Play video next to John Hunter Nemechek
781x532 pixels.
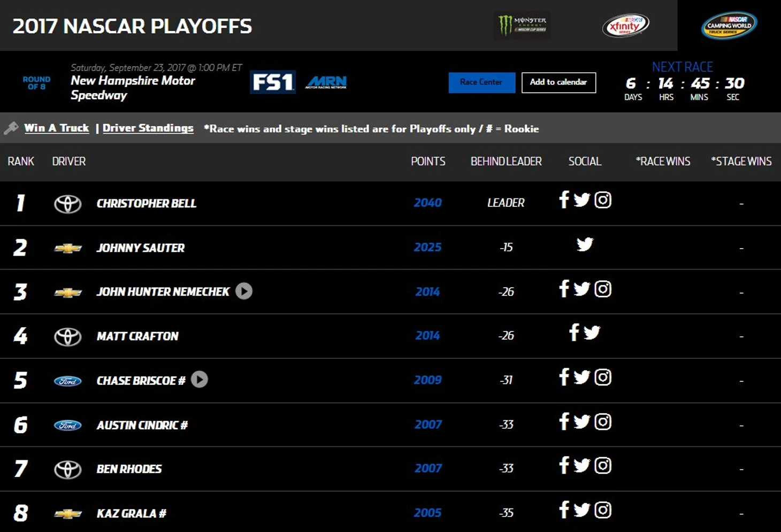244,291
